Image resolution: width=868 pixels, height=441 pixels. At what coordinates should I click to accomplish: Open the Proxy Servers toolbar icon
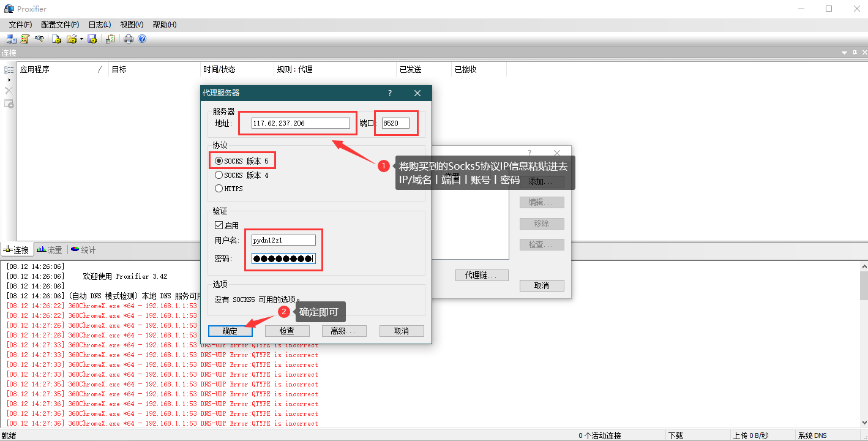[11, 39]
